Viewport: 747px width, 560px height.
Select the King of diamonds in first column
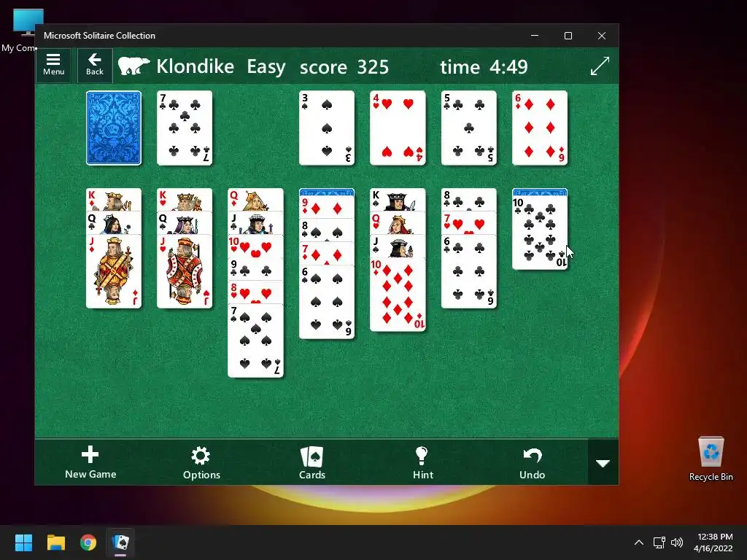(114, 200)
